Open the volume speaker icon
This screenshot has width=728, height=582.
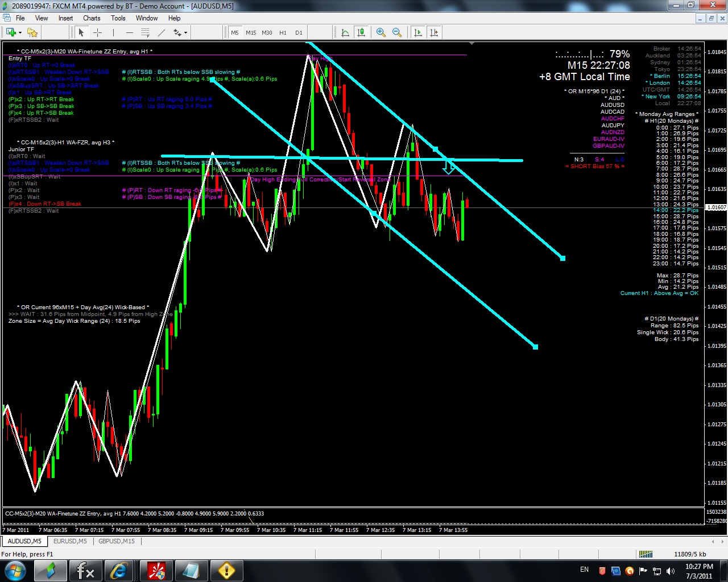tap(671, 571)
